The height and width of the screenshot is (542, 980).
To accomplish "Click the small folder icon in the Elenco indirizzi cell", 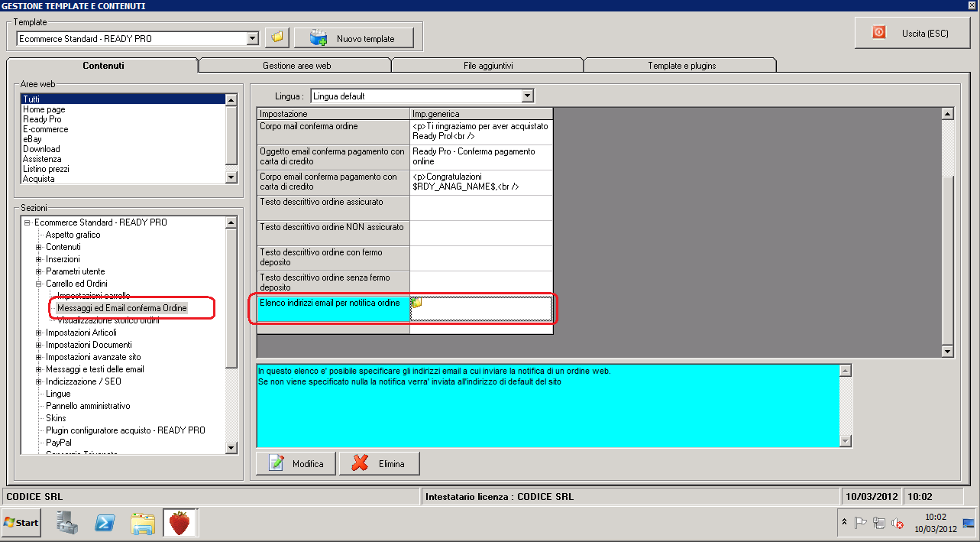I will pyautogui.click(x=417, y=303).
